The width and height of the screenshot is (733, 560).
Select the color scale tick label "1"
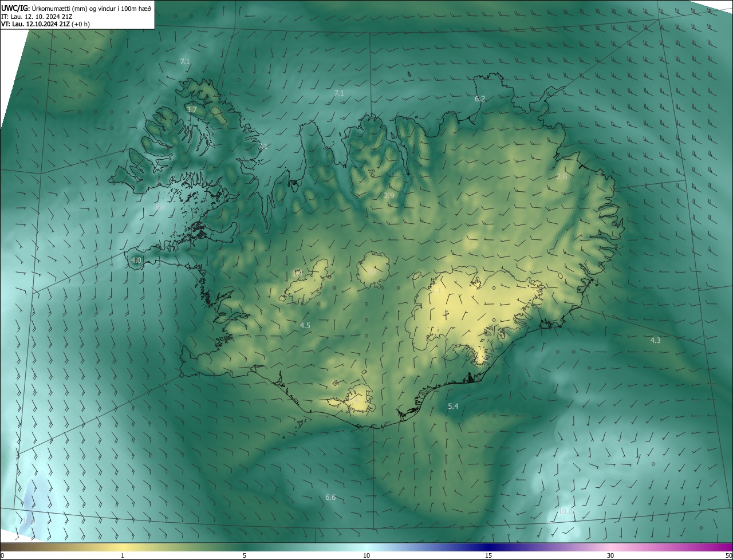pyautogui.click(x=123, y=556)
